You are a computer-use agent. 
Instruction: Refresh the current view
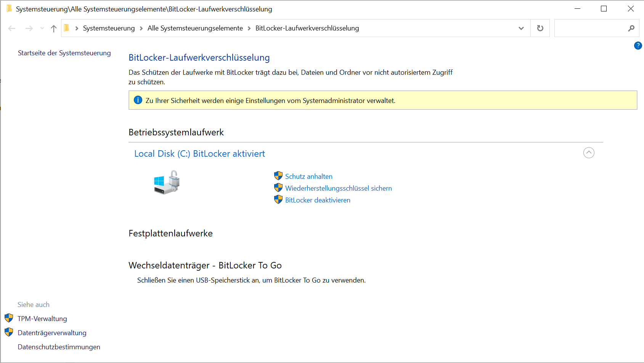pyautogui.click(x=540, y=28)
